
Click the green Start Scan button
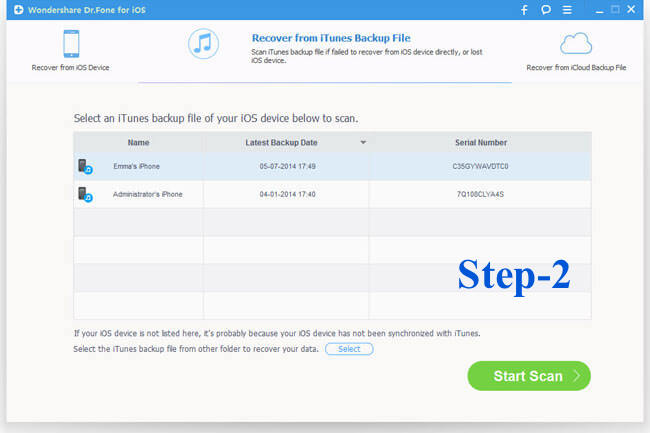tap(528, 376)
